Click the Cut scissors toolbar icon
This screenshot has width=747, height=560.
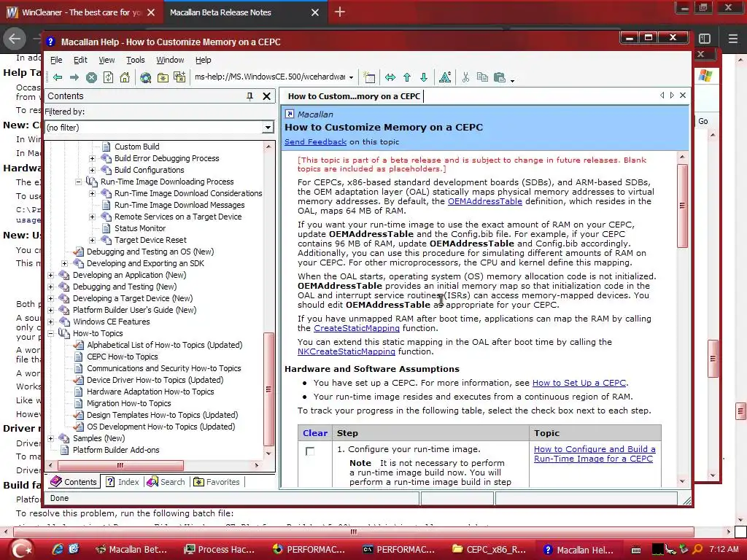[465, 77]
